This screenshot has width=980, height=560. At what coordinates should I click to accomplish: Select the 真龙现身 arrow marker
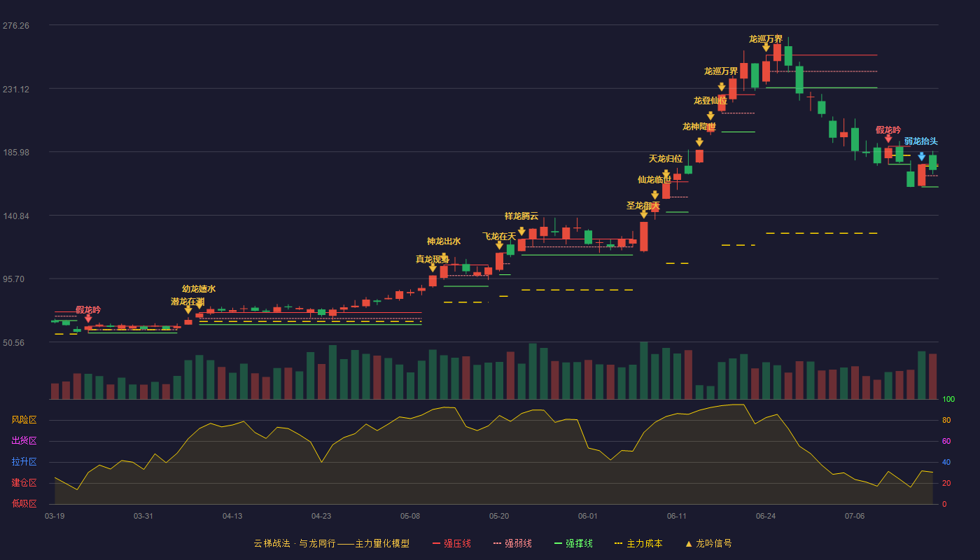click(x=433, y=267)
